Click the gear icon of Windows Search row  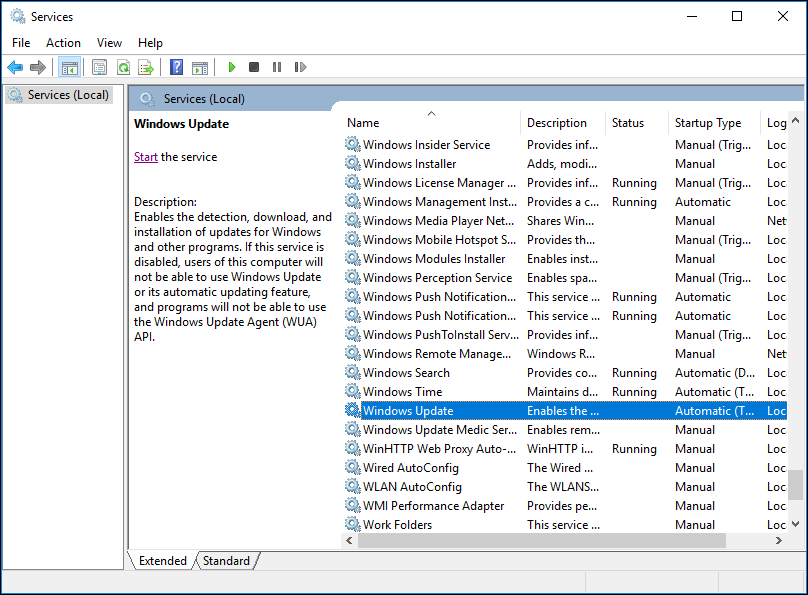(x=352, y=372)
